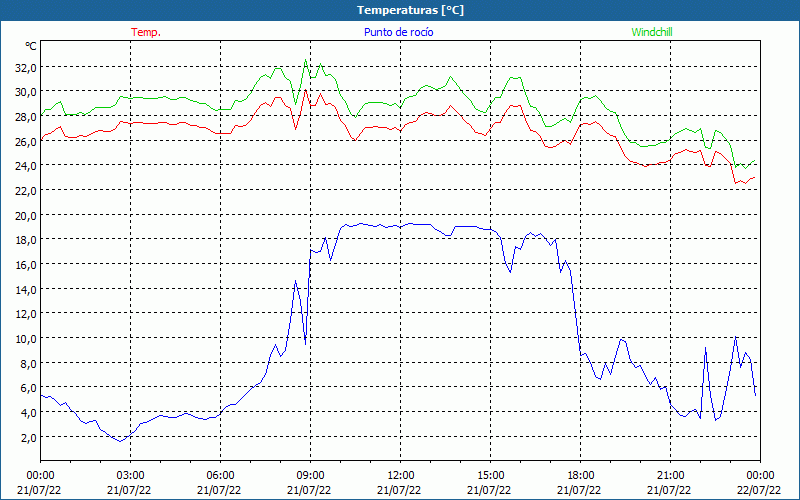Image resolution: width=800 pixels, height=500 pixels.
Task: Click the '20,0' y-axis value
Action: click(x=26, y=216)
